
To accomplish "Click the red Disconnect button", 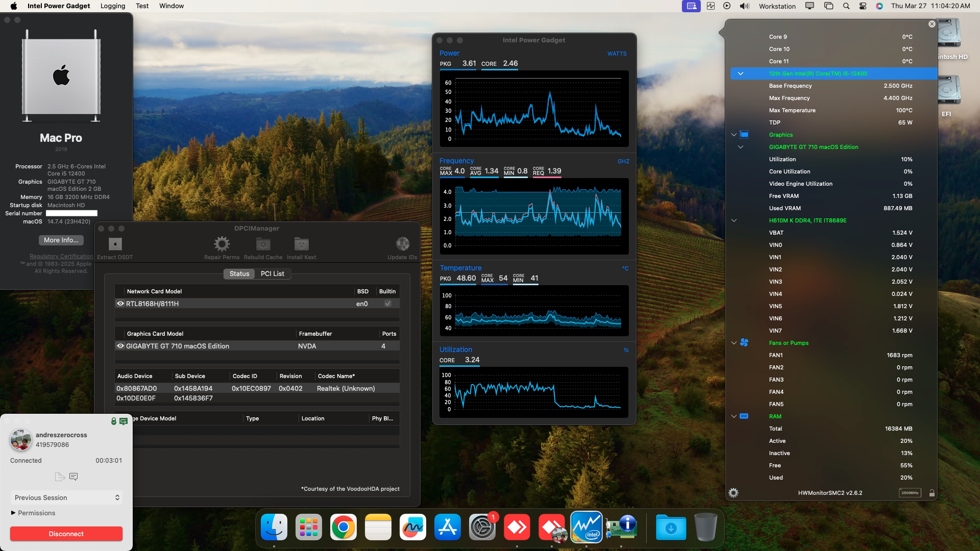I will point(66,534).
